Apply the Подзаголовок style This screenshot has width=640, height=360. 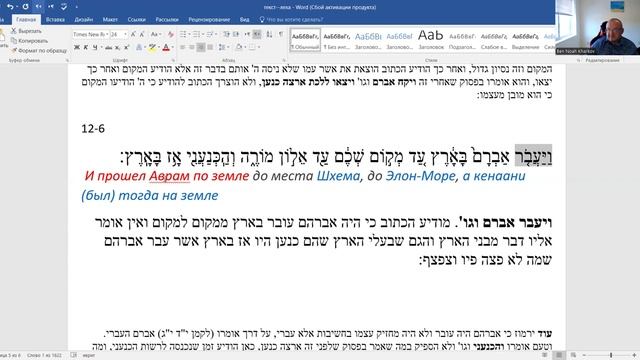462,40
